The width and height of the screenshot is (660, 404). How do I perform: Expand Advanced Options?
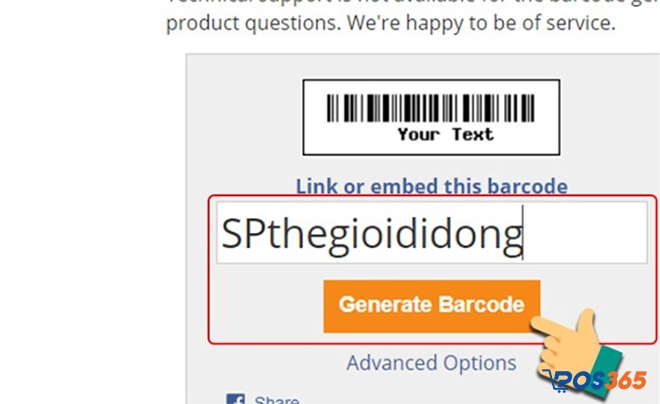431,362
